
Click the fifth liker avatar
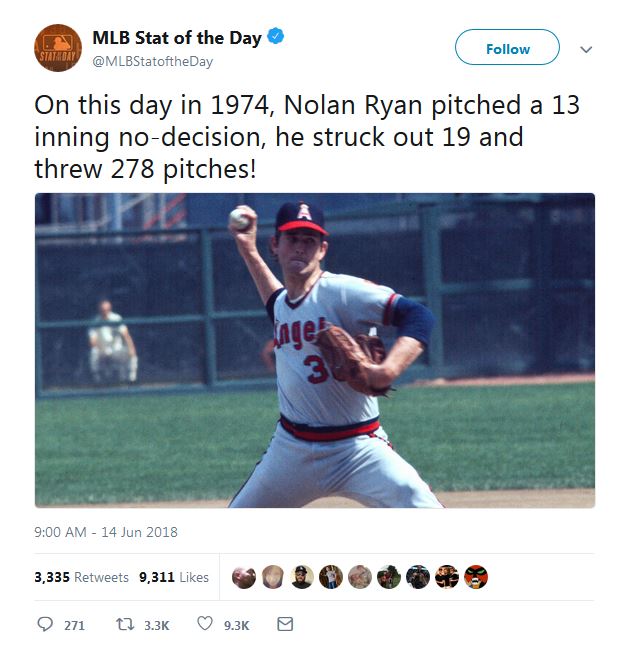[360, 577]
